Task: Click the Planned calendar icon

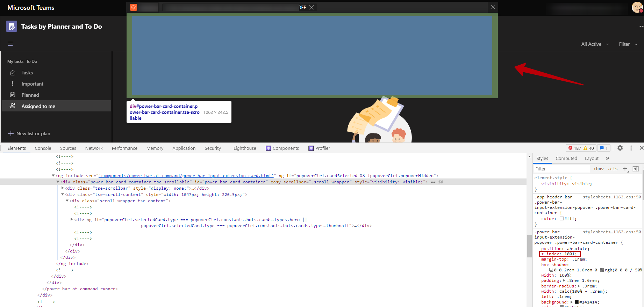Action: point(13,95)
